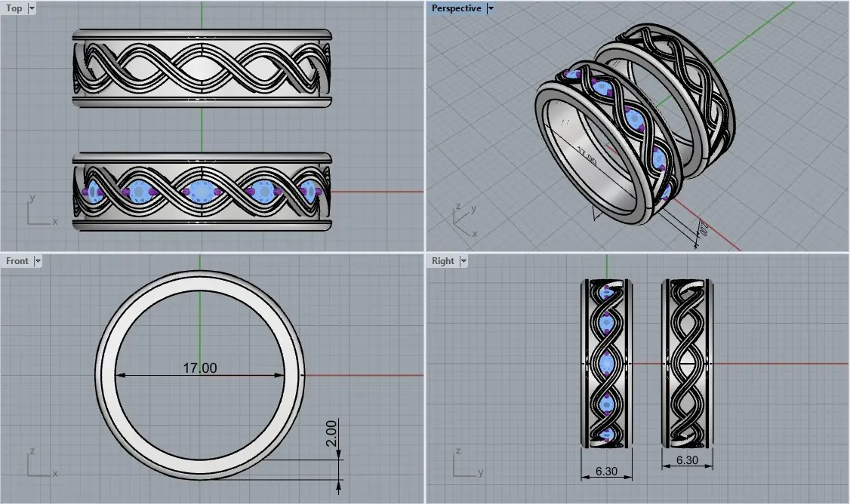Select center blue gemstone in Top view
850x504 pixels.
coord(202,192)
